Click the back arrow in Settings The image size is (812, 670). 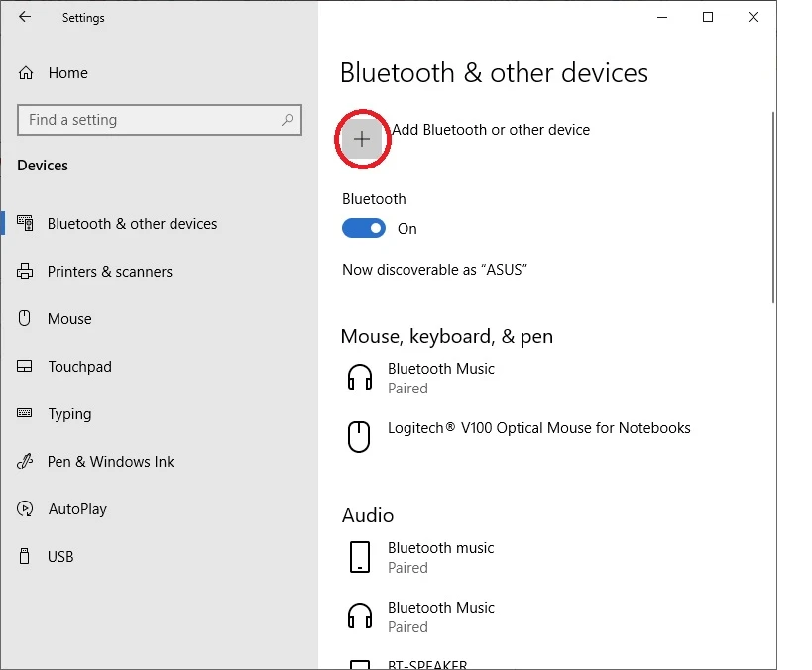click(x=25, y=17)
